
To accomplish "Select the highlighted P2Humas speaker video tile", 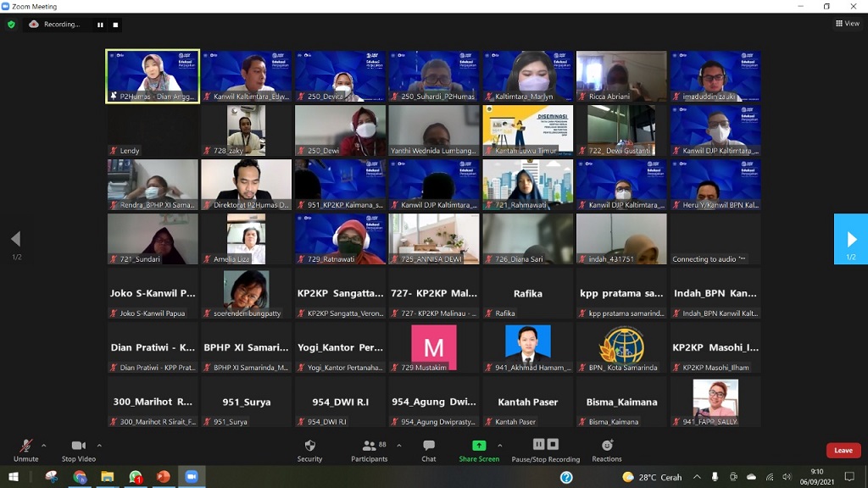I will (153, 76).
